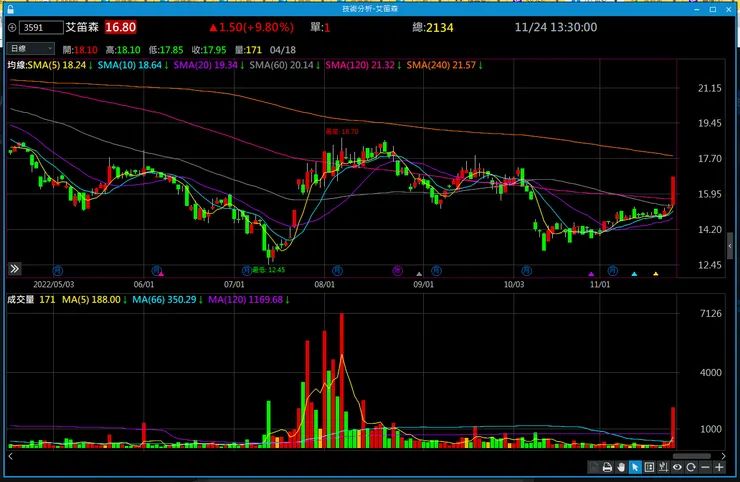Click the month marker near 09/01
740x482 pixels.
436,271
